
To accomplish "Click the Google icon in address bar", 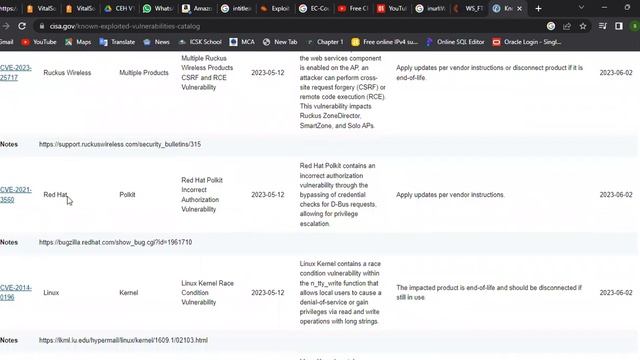I will (x=551, y=26).
